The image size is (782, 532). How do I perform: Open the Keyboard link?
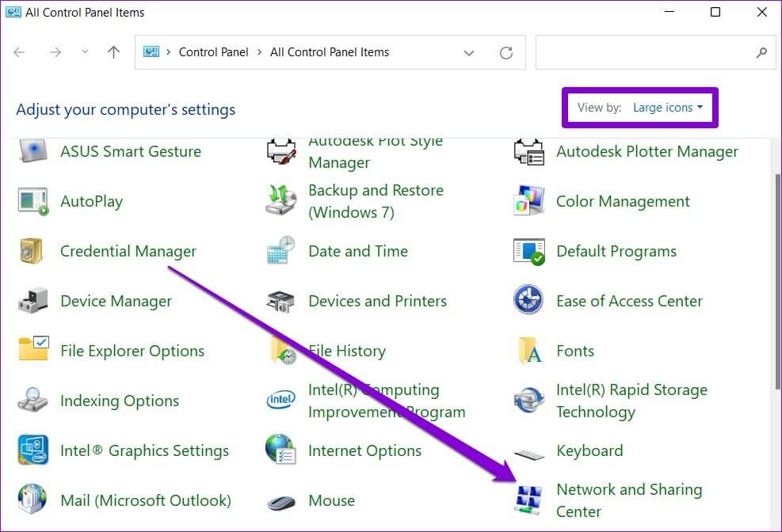[x=589, y=450]
